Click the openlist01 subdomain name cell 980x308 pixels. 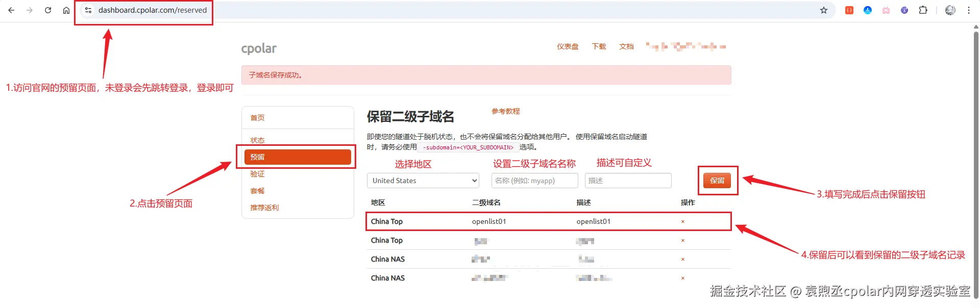coord(489,221)
